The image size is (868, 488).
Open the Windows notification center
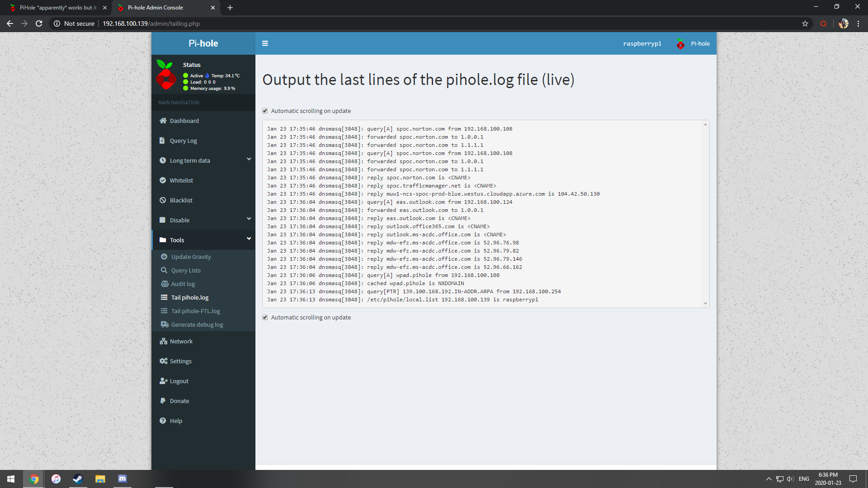pyautogui.click(x=853, y=479)
